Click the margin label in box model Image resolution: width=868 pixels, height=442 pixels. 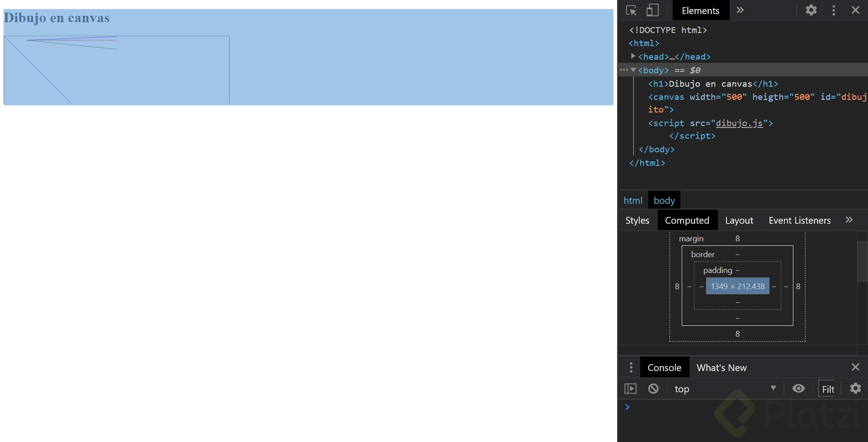click(691, 238)
